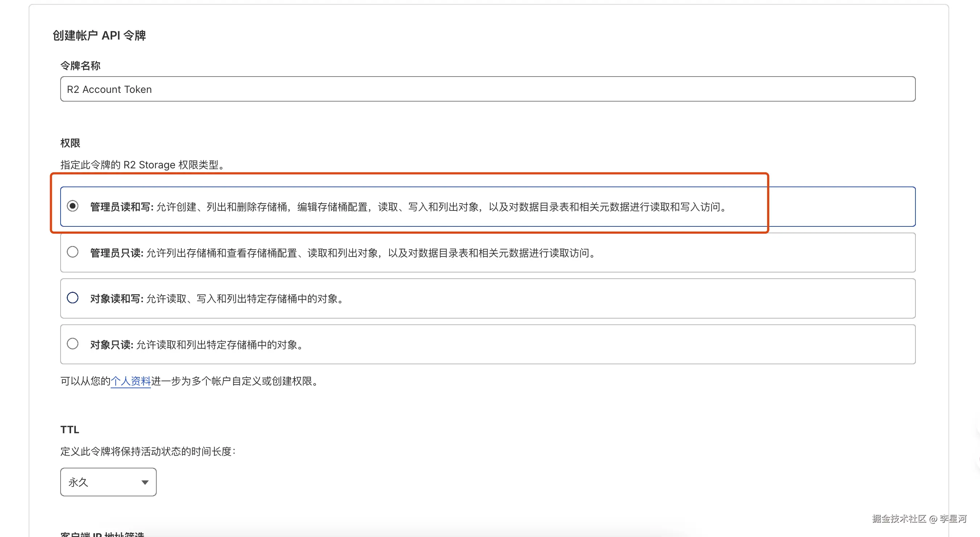Viewport: 980px width, 537px height.
Task: Click the 权限 section heading
Action: [x=70, y=143]
